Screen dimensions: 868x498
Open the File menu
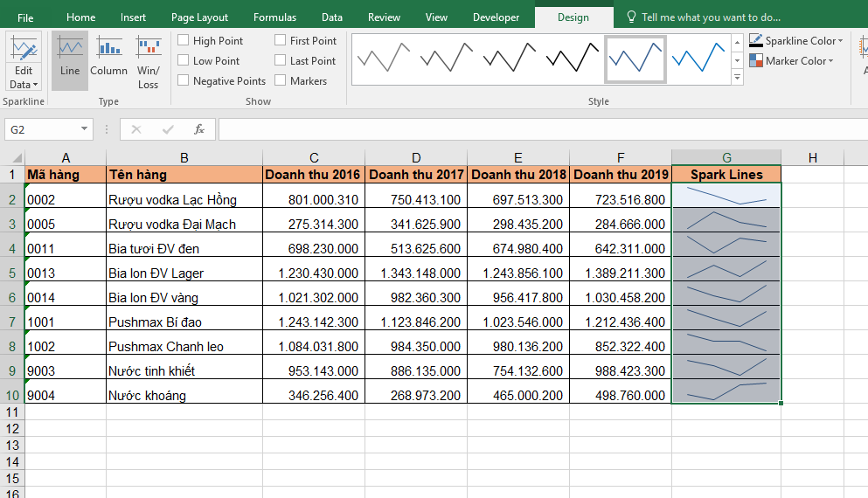(25, 17)
